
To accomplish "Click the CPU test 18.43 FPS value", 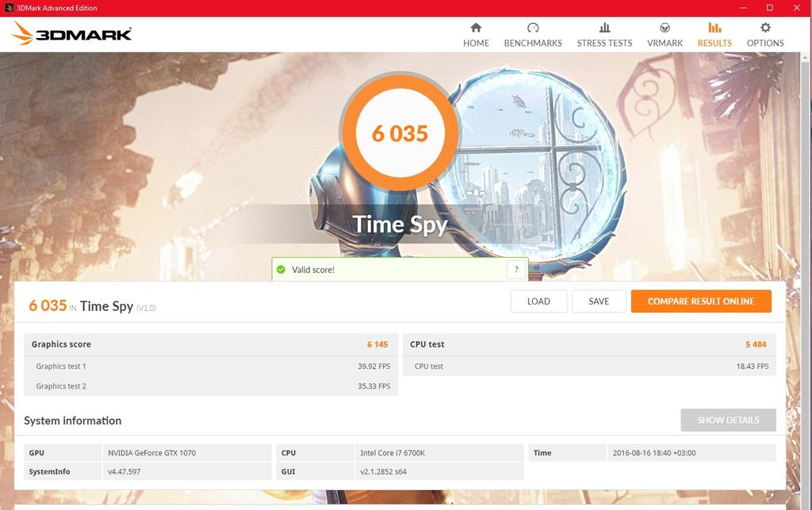I will [753, 366].
